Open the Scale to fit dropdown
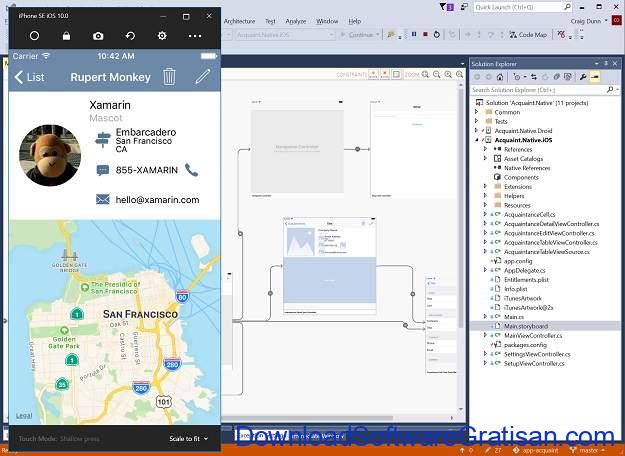625x456 pixels. pos(189,438)
